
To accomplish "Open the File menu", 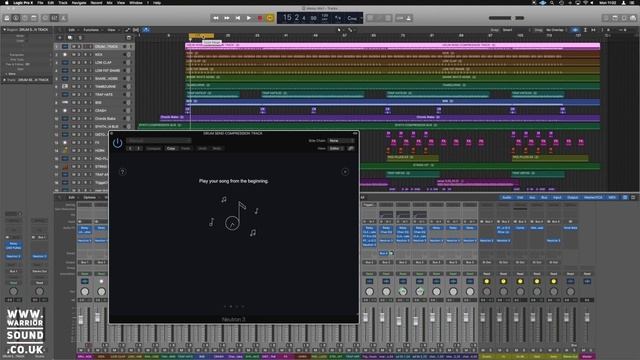I will pyautogui.click(x=40, y=2).
